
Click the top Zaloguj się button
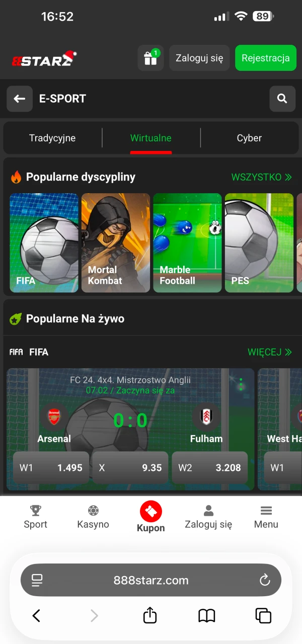[x=199, y=58]
